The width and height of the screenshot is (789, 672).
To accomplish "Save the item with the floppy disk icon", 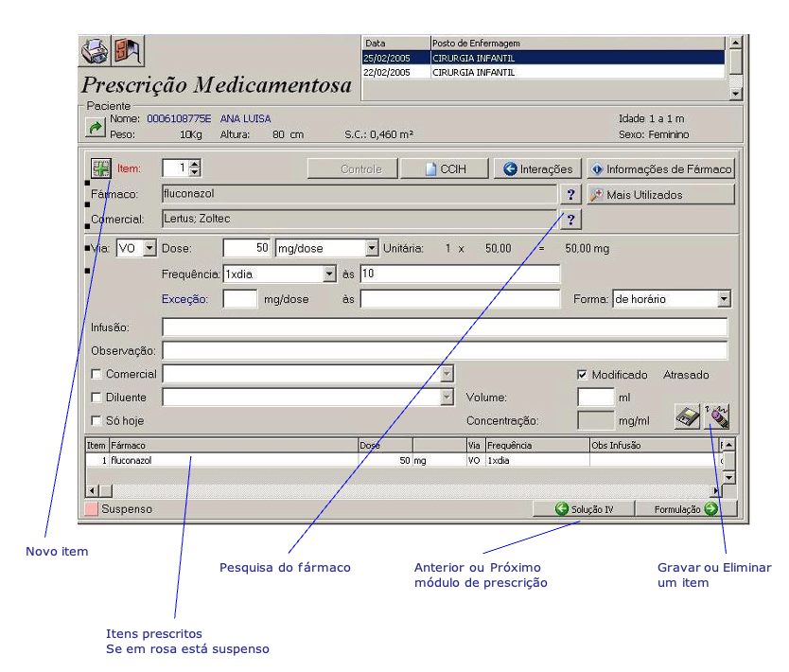I will click(x=687, y=416).
